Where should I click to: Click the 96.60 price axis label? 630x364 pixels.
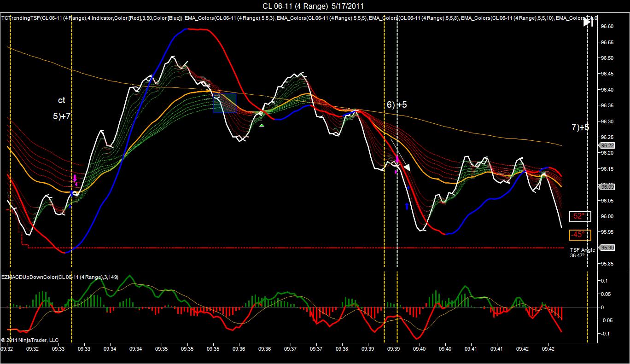tap(607, 27)
